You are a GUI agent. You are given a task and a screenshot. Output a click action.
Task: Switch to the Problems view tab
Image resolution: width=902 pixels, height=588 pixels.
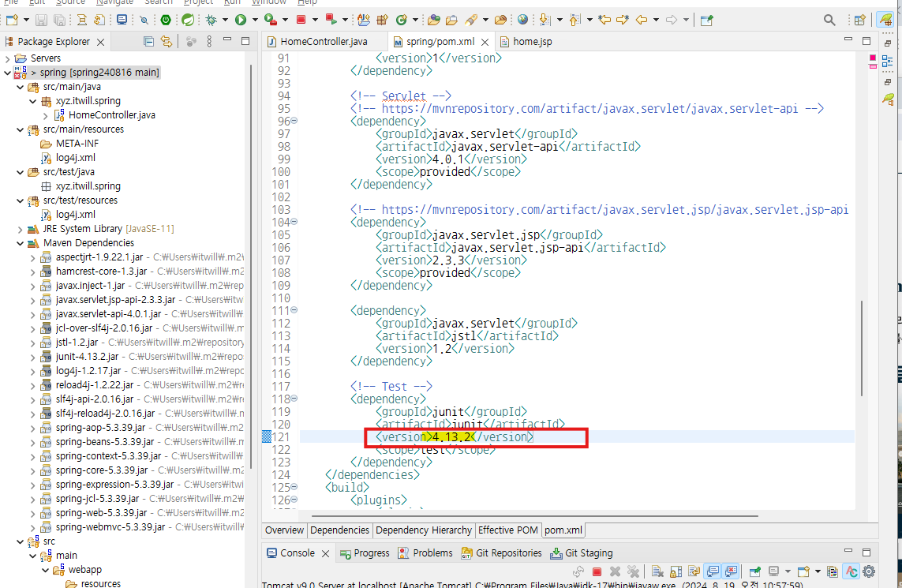(425, 553)
